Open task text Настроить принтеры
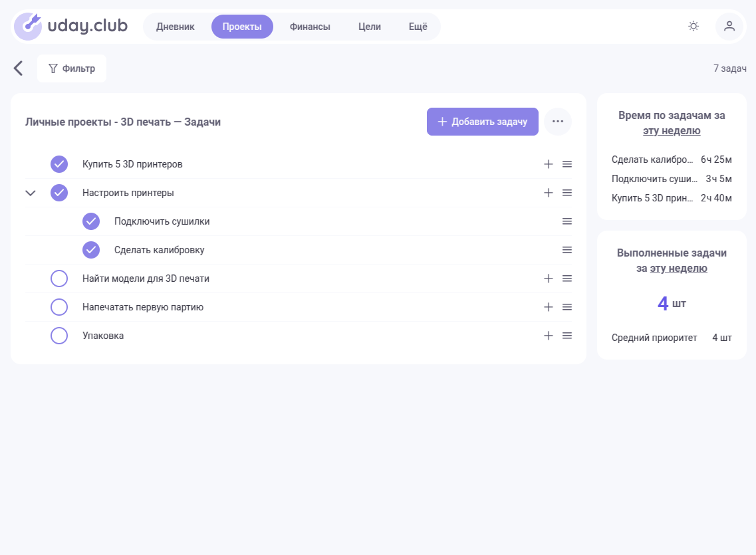The width and height of the screenshot is (756, 555). pos(128,193)
